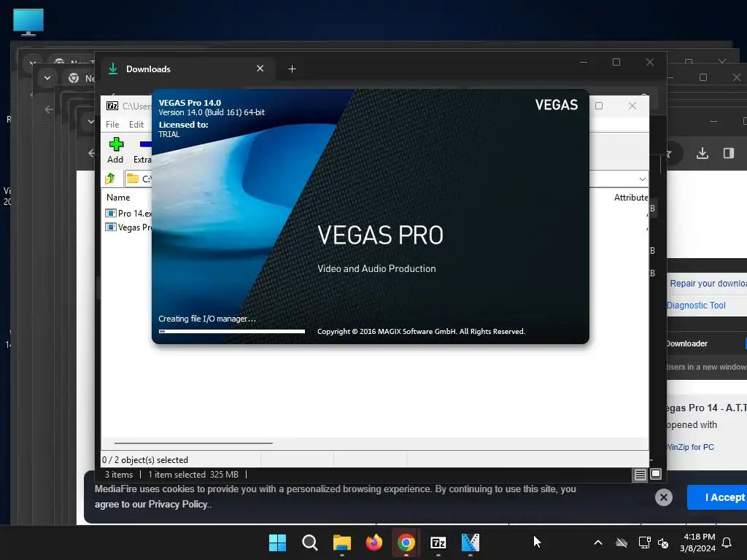Click the OneDrive cloud tray icon
747x560 pixels.
622,542
